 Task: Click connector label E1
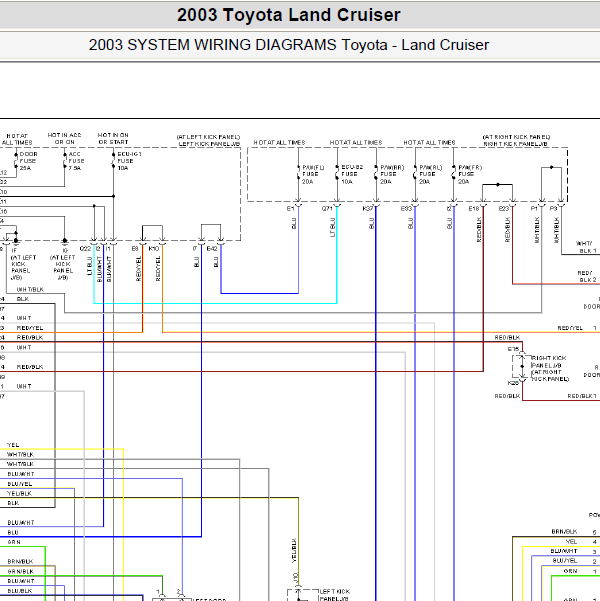coord(290,209)
